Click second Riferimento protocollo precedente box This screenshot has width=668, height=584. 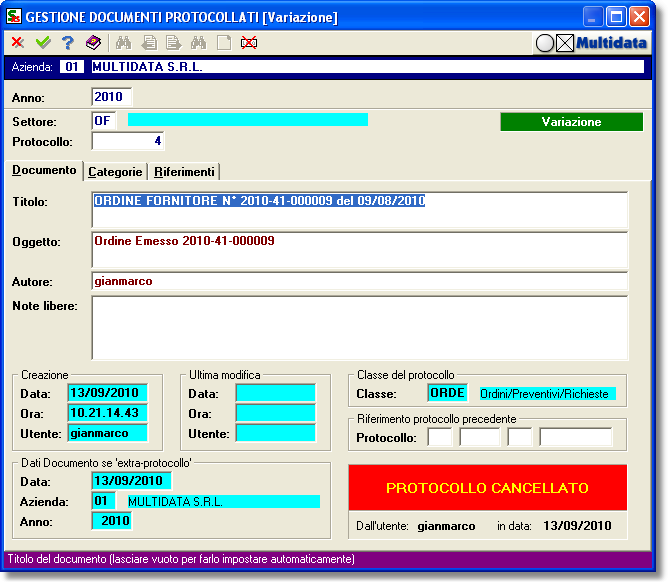coord(479,437)
